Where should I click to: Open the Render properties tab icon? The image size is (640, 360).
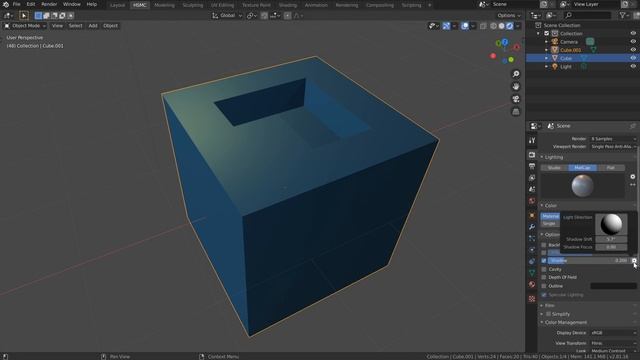[532, 155]
